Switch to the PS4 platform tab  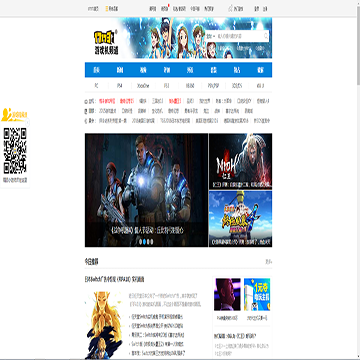coord(120,86)
